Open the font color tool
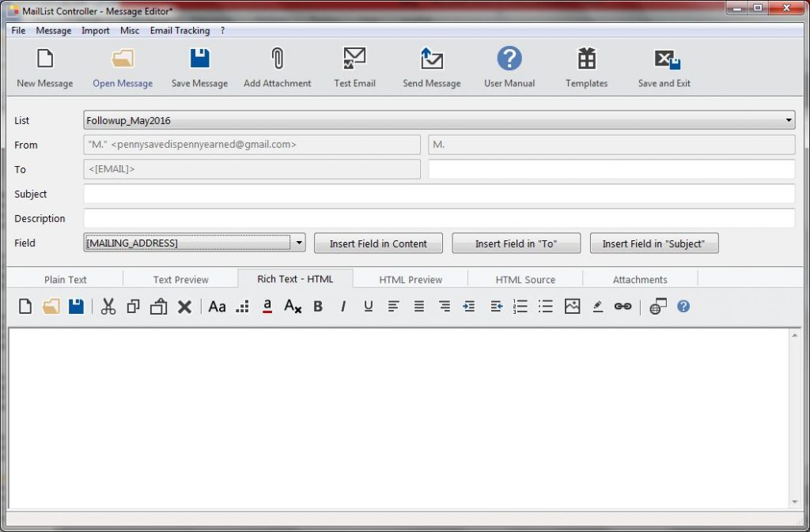 click(x=268, y=306)
